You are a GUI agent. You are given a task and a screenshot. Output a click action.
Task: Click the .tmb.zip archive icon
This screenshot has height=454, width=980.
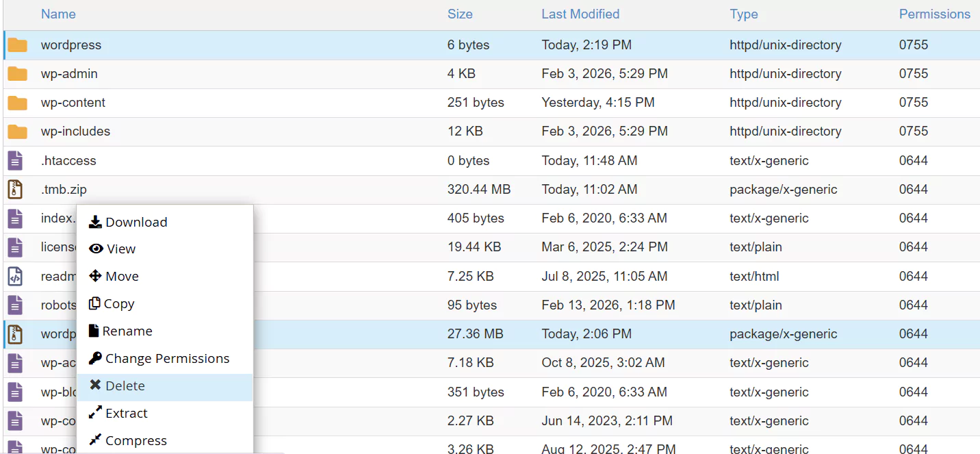[15, 190]
